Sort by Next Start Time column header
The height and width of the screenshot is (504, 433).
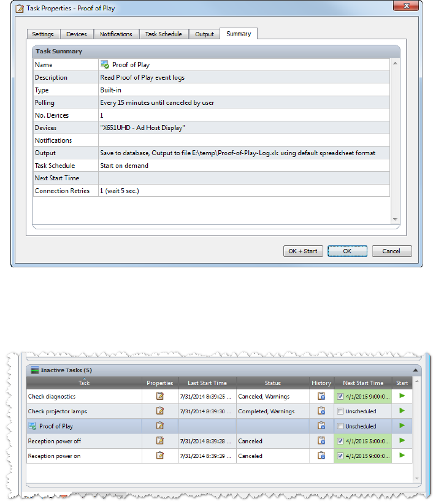coord(363,383)
